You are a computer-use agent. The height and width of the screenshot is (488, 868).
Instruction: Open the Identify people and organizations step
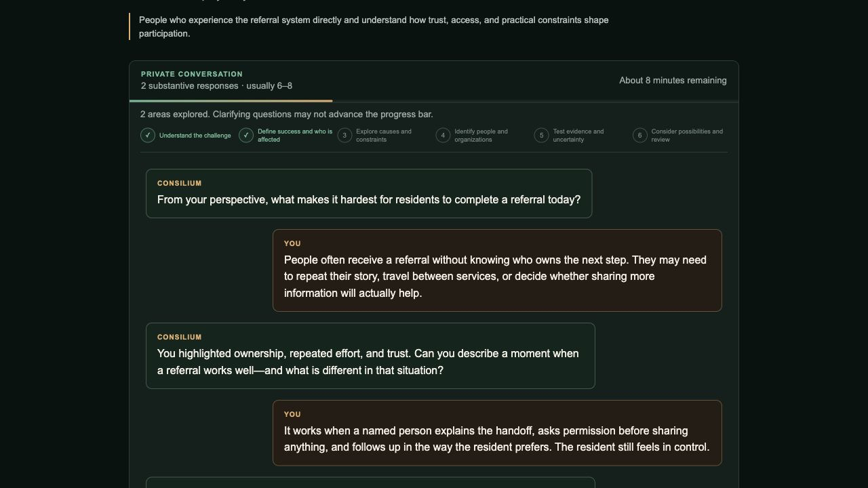(481, 136)
